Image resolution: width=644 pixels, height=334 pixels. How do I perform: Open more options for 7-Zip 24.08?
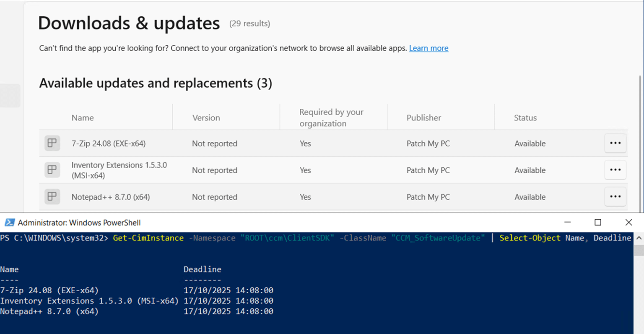click(x=615, y=143)
